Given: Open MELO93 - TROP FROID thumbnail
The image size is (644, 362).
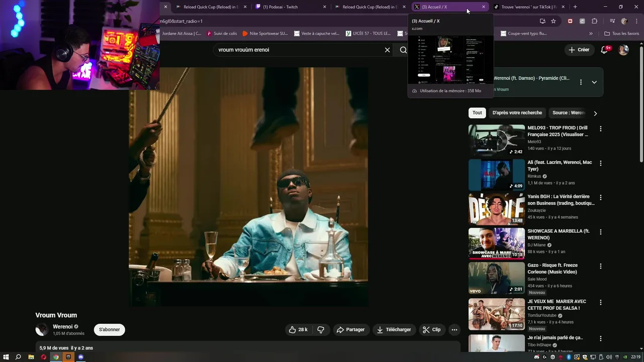Looking at the screenshot, I should pos(497,140).
